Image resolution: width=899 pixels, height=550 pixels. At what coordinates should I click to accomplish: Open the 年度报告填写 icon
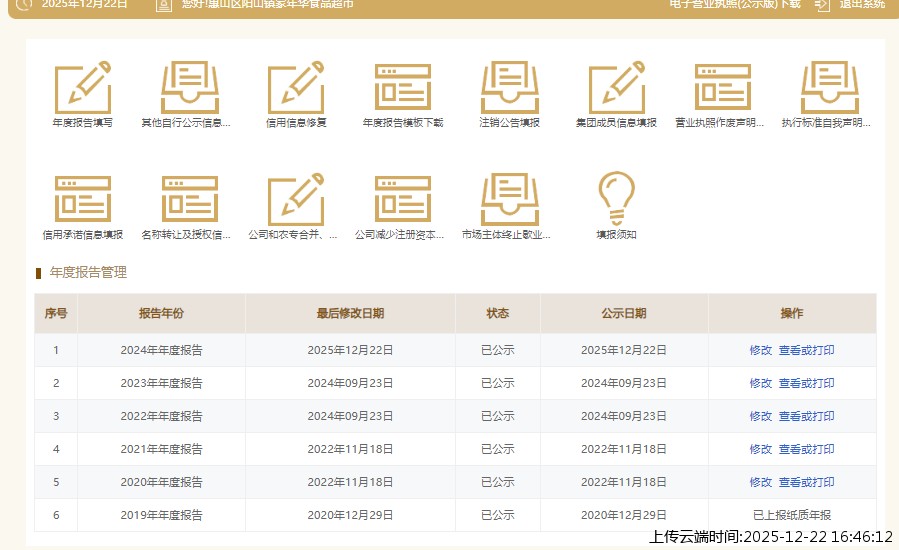coord(82,88)
